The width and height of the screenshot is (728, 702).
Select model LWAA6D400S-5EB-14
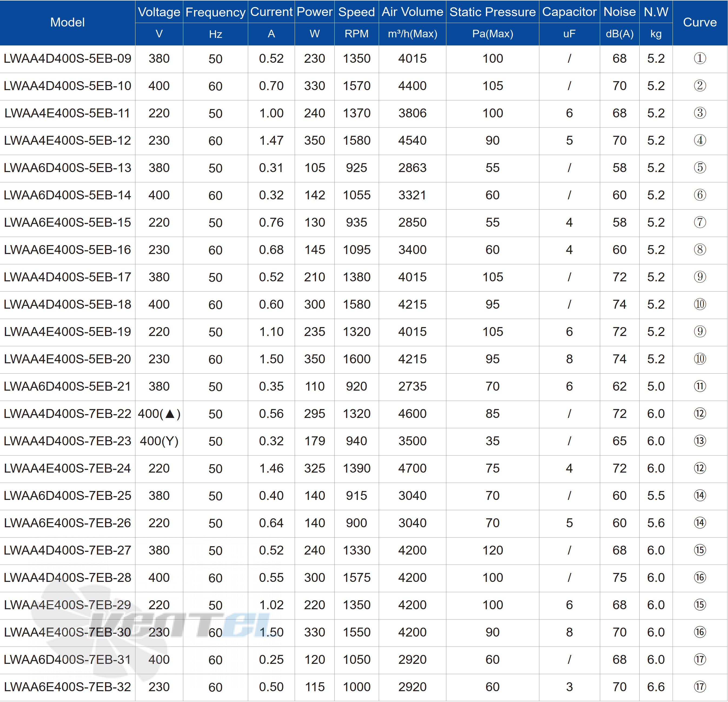[x=67, y=195]
